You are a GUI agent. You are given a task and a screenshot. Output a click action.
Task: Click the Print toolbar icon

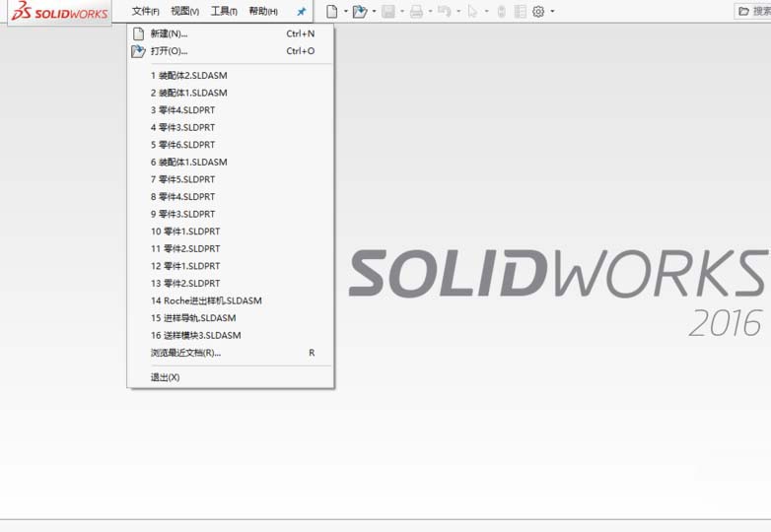[x=416, y=12]
